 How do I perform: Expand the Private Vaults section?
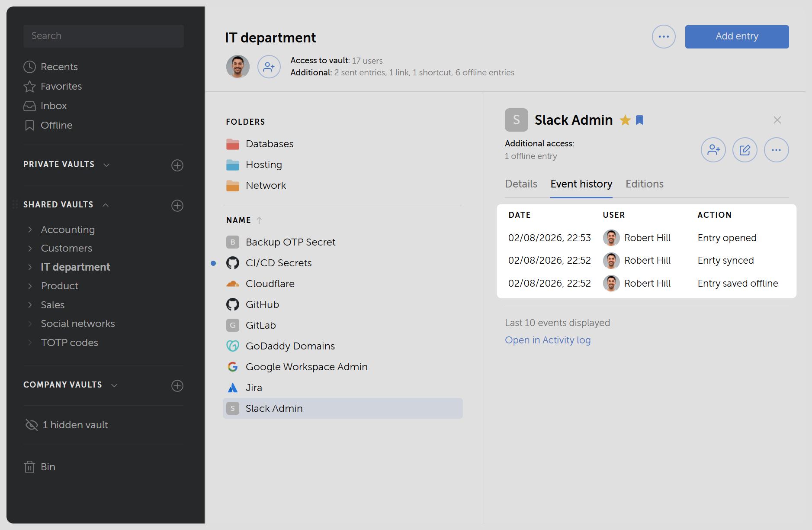tap(106, 165)
